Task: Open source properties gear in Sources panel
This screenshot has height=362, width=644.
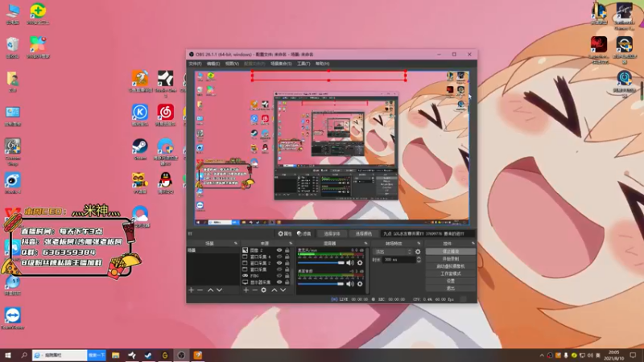Action: [264, 290]
